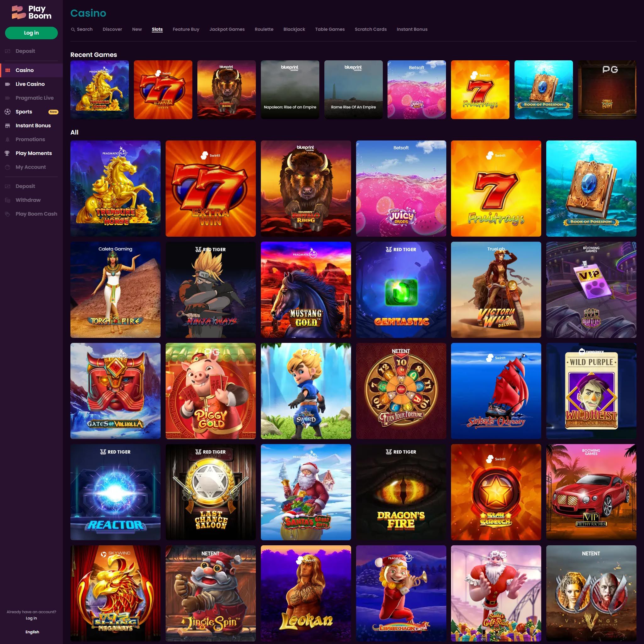Click the Casino grid icon in sidebar
The width and height of the screenshot is (644, 644).
click(x=8, y=70)
